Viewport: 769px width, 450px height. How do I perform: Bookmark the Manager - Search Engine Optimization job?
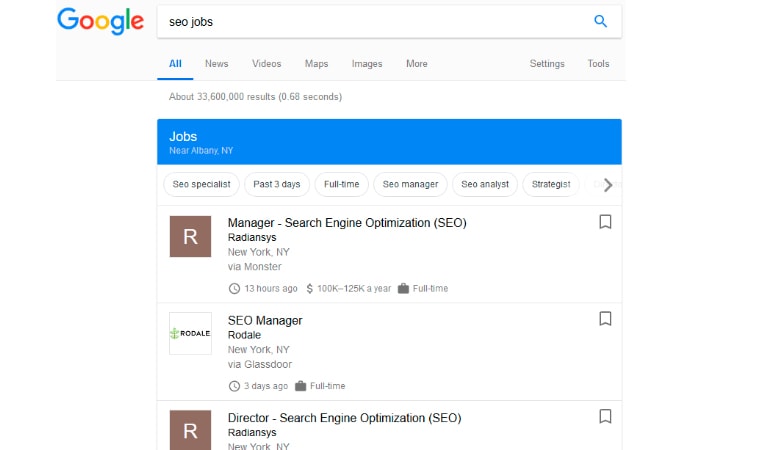coord(605,222)
